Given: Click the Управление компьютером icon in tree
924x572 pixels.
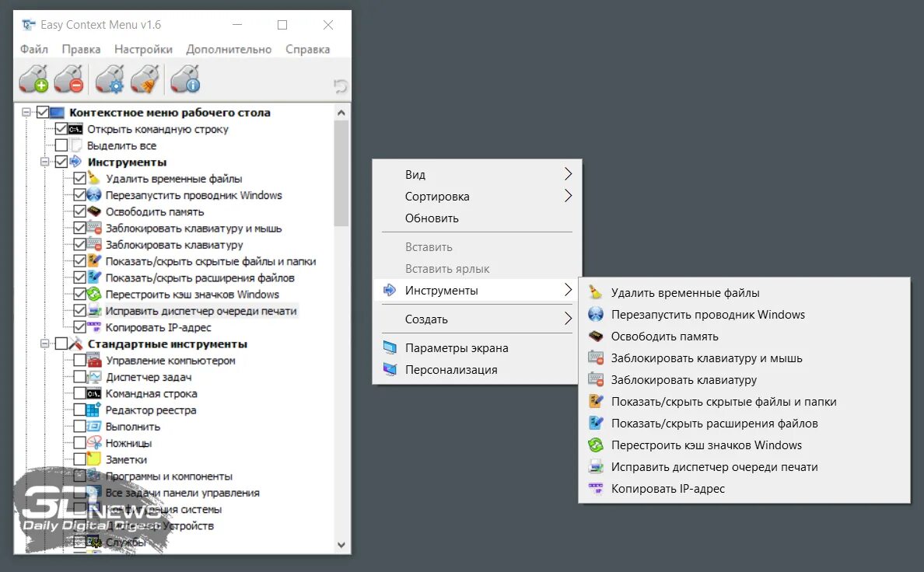Looking at the screenshot, I should click(93, 360).
